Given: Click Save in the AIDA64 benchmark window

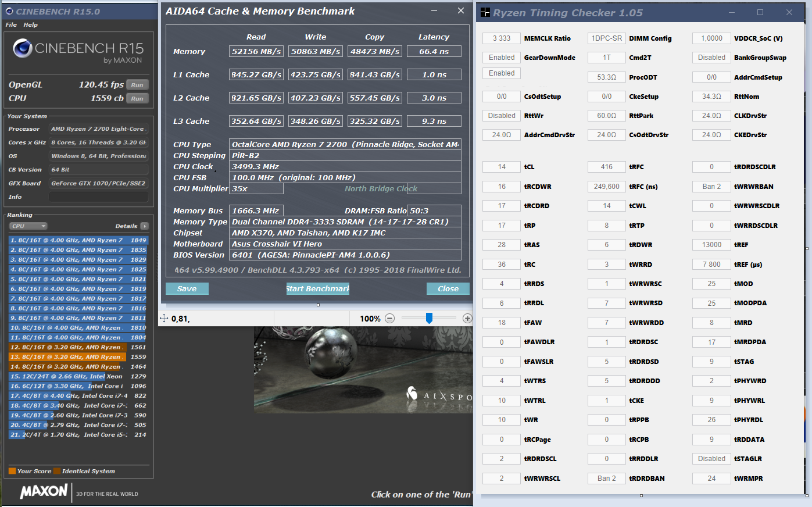Looking at the screenshot, I should (187, 289).
